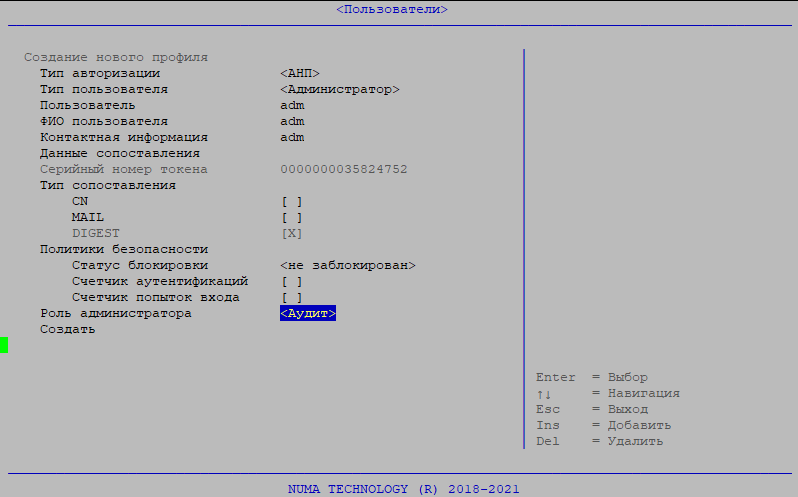Click the green terminal cursor block

point(4,345)
